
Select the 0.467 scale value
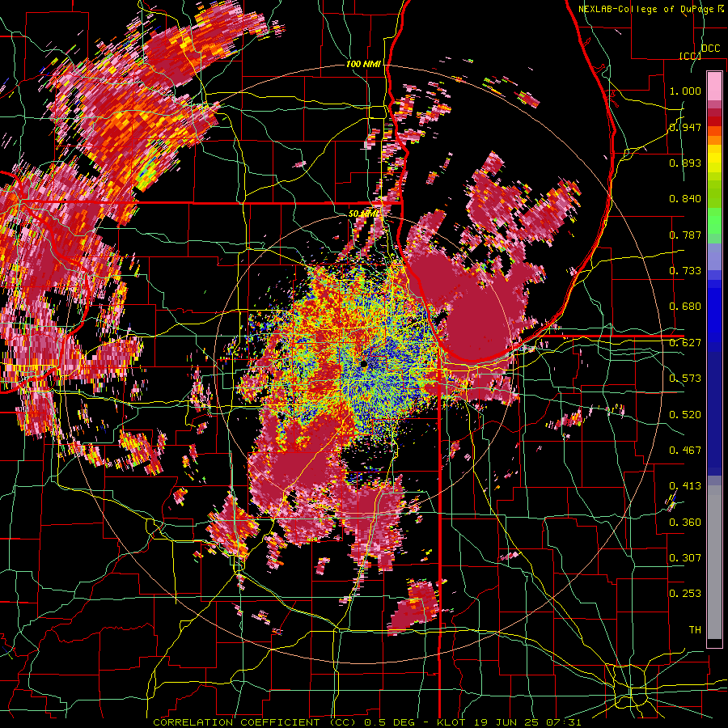tap(685, 451)
